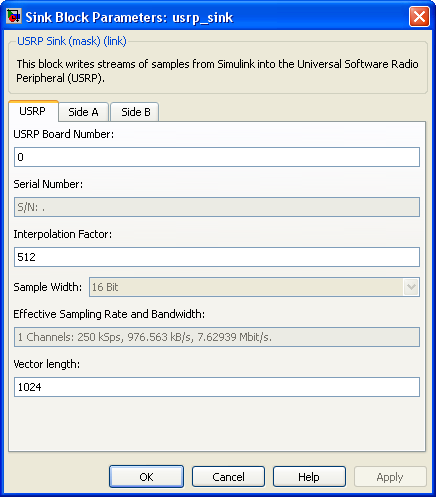Image resolution: width=436 pixels, height=497 pixels.
Task: Click the block description text
Action: 217,71
